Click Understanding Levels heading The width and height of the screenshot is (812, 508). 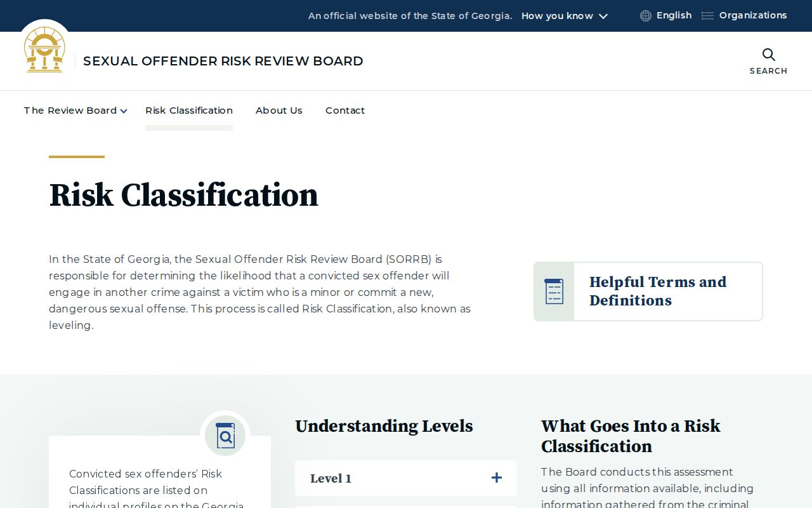click(x=384, y=426)
